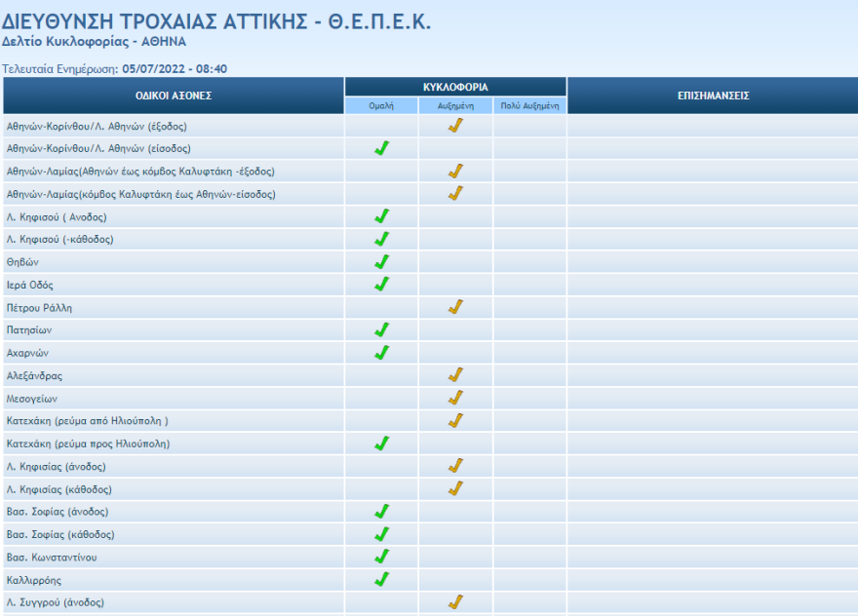The width and height of the screenshot is (858, 616).
Task: Click the green checkmark for Αθηνών-Κορίνθου (είσοδος)
Action: coord(381,148)
